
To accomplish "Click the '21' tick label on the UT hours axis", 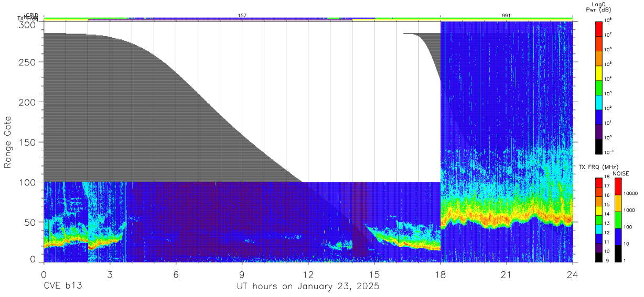I will [x=507, y=274].
